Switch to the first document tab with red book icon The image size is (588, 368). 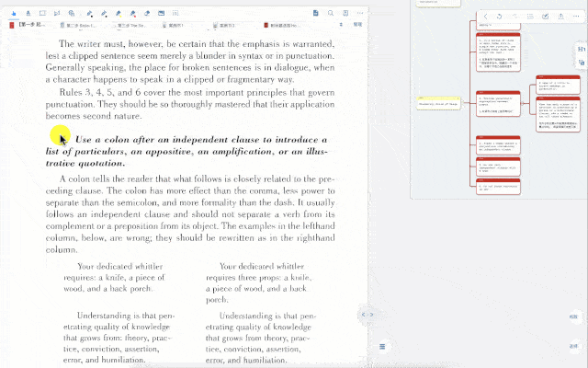pyautogui.click(x=27, y=25)
